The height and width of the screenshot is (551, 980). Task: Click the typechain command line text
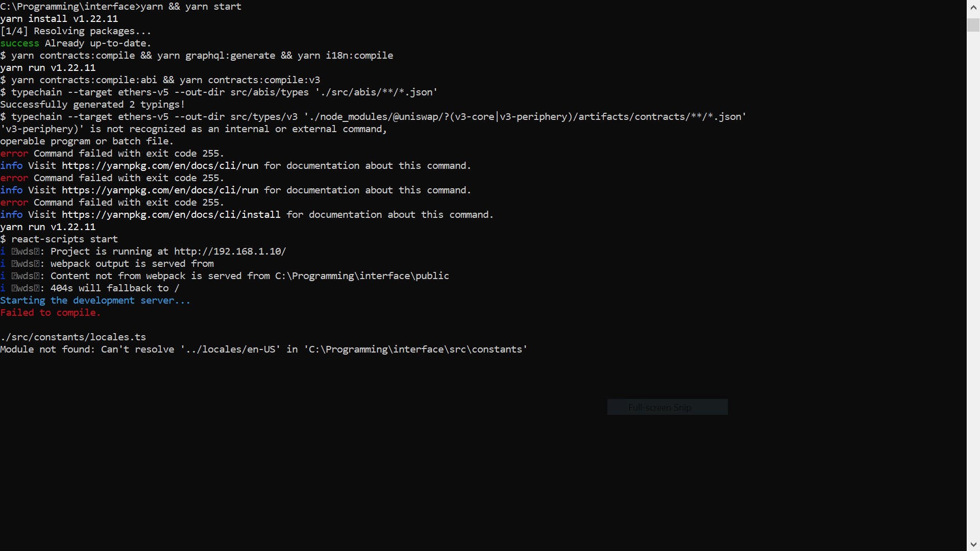219,92
